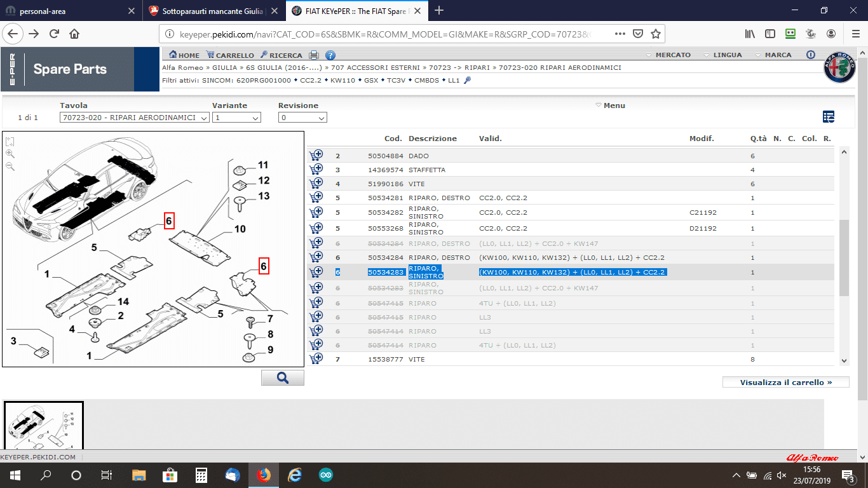Click callout number 10 in diagram
Viewport: 868px width, 488px height.
[x=240, y=229]
